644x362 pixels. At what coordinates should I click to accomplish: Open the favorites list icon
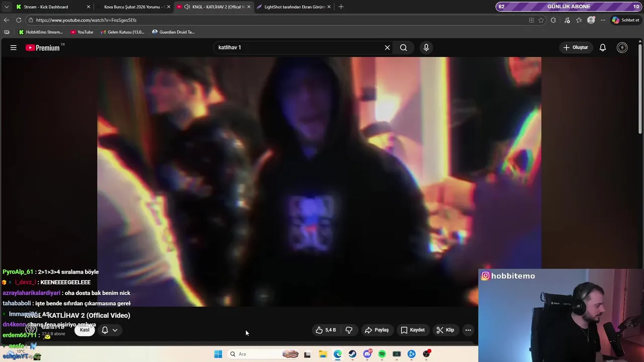[579, 20]
